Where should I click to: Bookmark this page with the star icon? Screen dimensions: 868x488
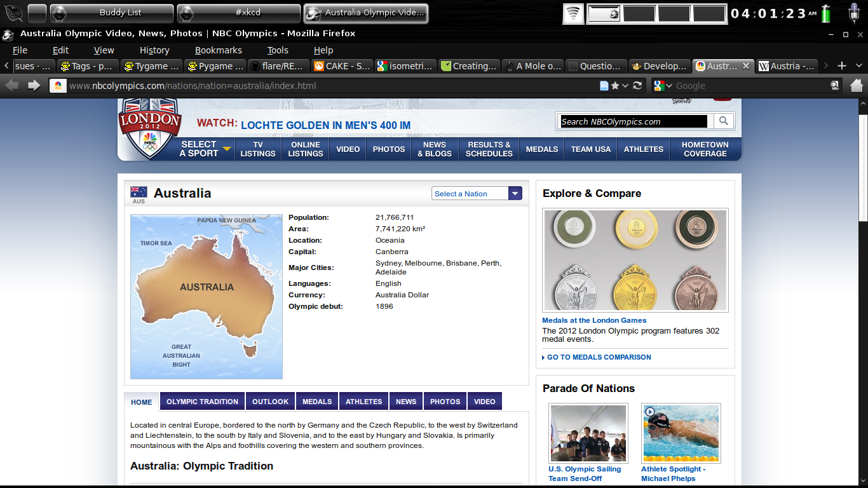pyautogui.click(x=615, y=86)
